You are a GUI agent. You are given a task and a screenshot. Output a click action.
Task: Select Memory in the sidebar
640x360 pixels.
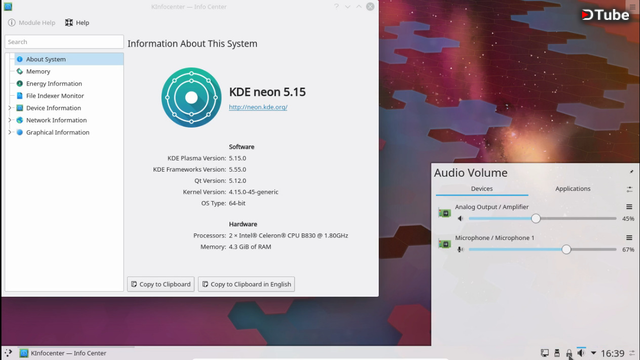(38, 71)
